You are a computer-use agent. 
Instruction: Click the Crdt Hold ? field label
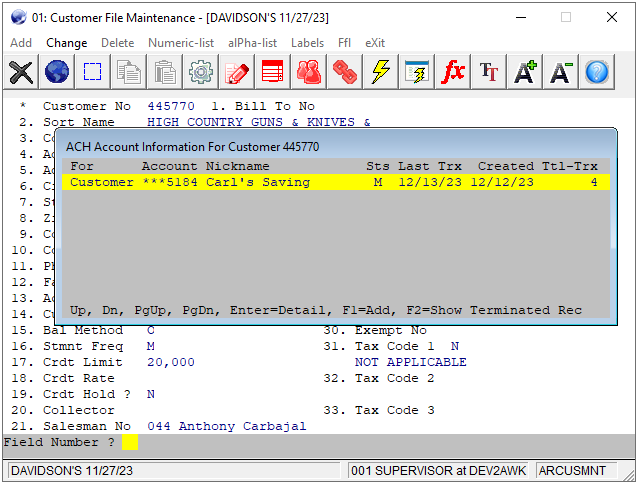tap(87, 394)
